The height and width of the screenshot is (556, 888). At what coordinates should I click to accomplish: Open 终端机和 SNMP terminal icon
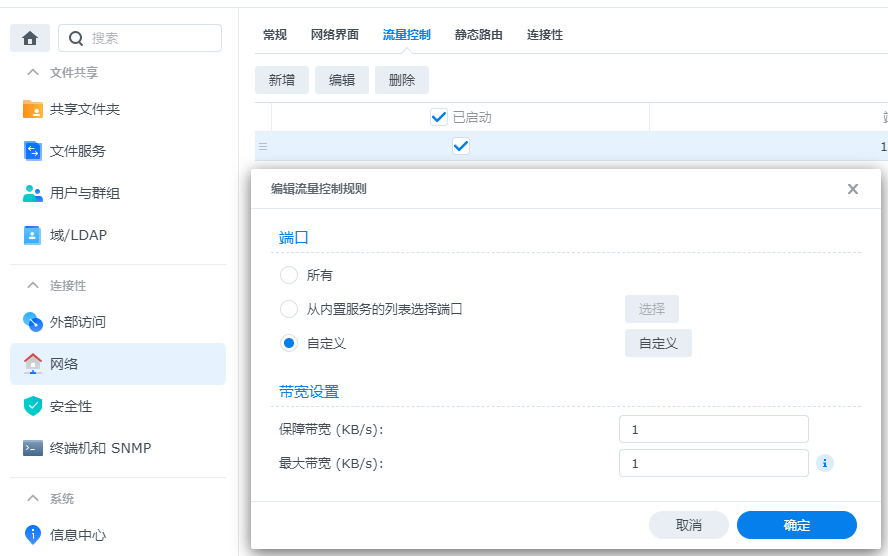pos(33,448)
